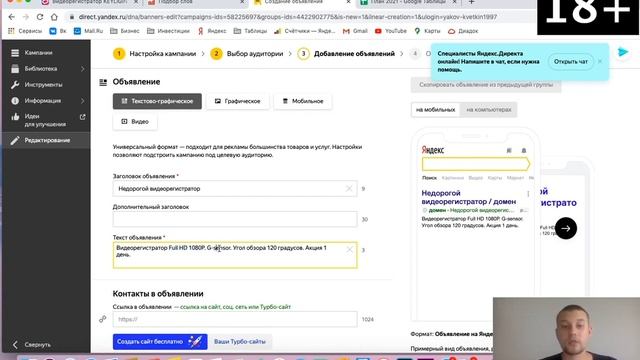Click browser forward arrow
The image size is (640, 360).
pos(25,17)
